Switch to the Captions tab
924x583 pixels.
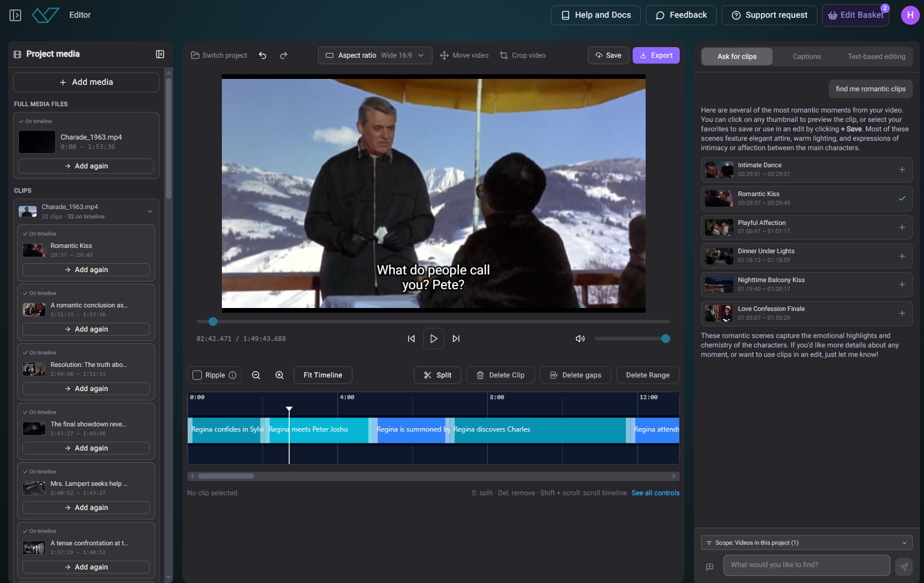pyautogui.click(x=807, y=57)
